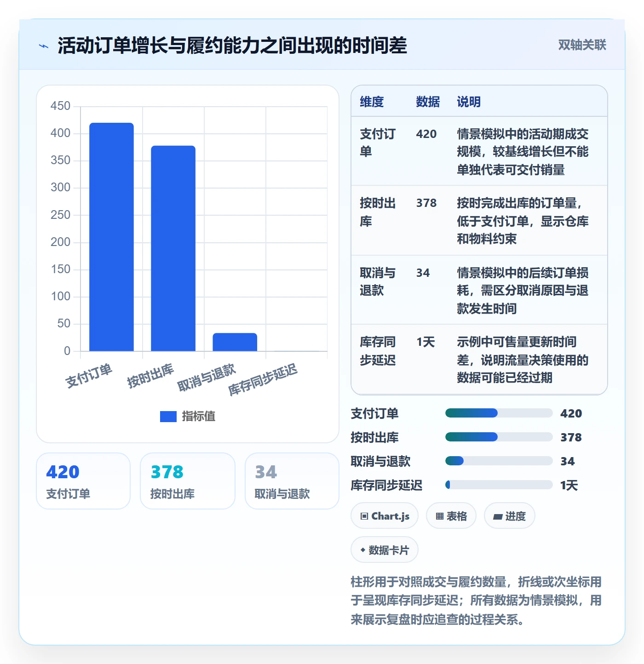The height and width of the screenshot is (664, 644).
Task: Click the 支付订单 progress bar
Action: click(499, 413)
